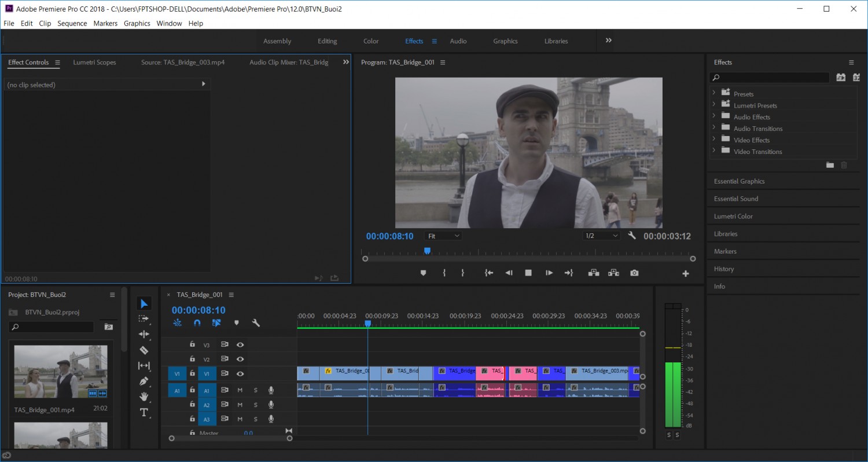This screenshot has height=462, width=868.
Task: Click the Export Frame camera icon
Action: [x=634, y=273]
